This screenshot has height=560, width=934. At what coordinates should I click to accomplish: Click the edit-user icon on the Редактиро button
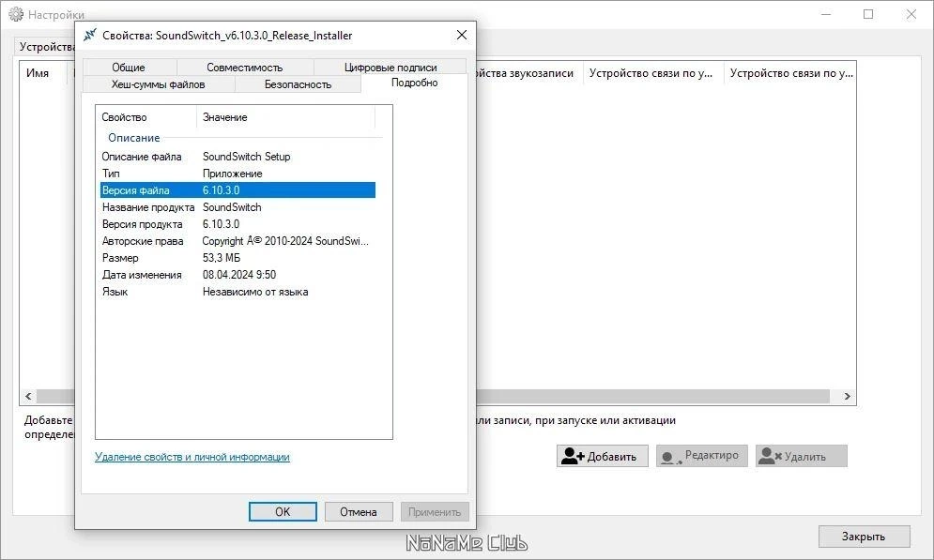[671, 458]
